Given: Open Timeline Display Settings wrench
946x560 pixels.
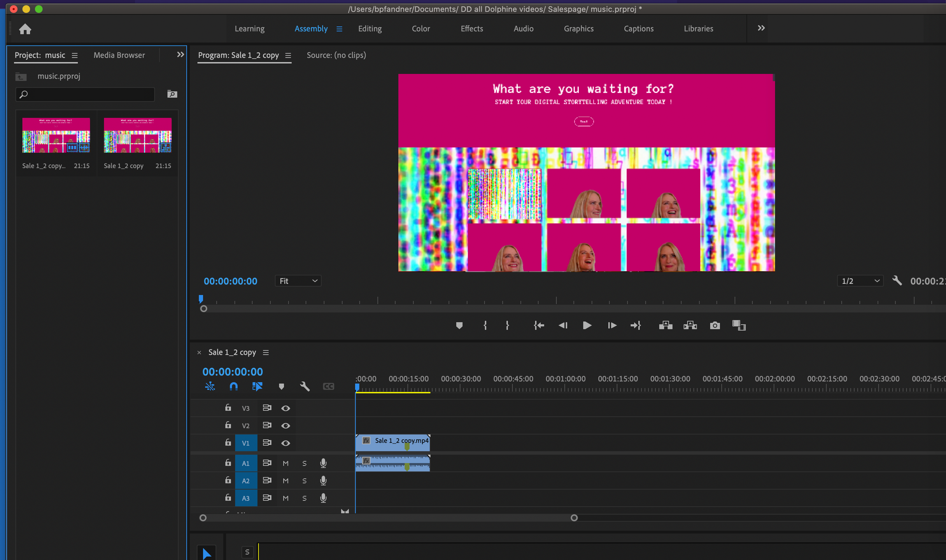Looking at the screenshot, I should (x=305, y=386).
